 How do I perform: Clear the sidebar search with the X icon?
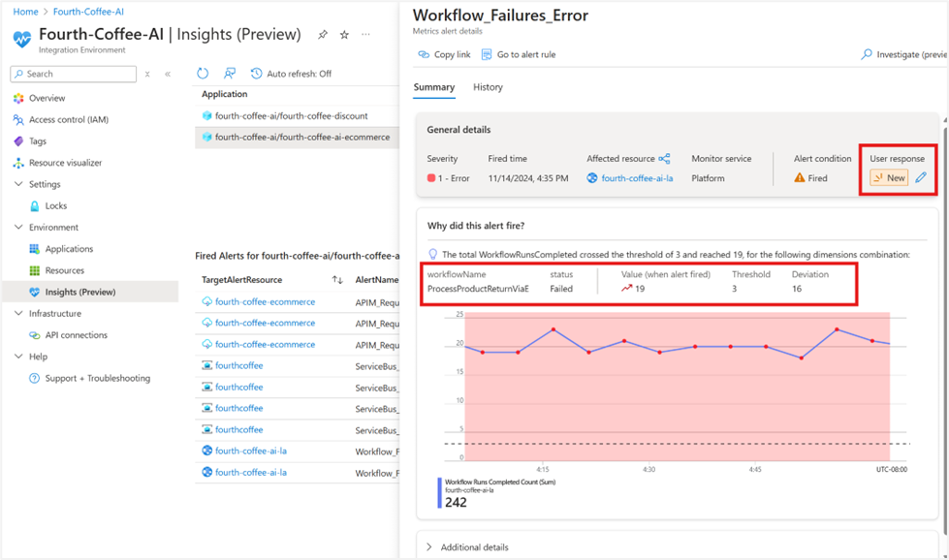[147, 74]
